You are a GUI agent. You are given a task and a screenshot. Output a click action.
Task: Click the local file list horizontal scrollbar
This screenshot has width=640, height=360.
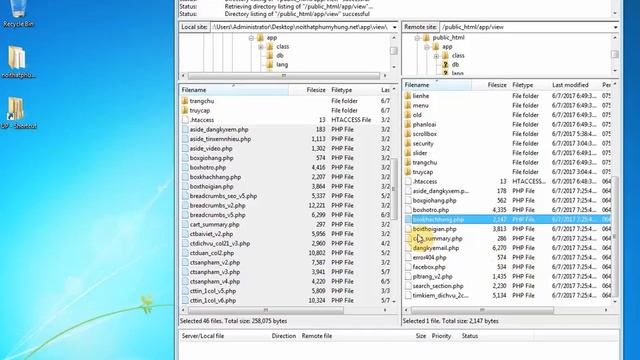tap(266, 310)
